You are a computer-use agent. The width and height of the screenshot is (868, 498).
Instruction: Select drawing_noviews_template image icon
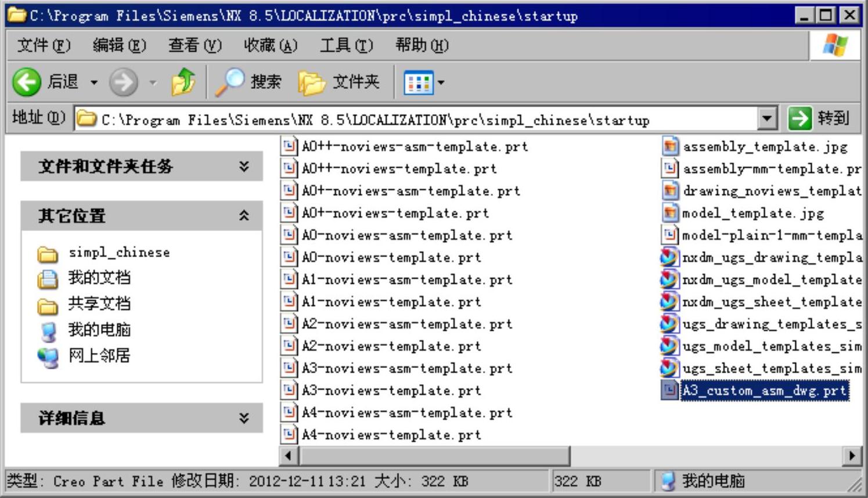670,190
